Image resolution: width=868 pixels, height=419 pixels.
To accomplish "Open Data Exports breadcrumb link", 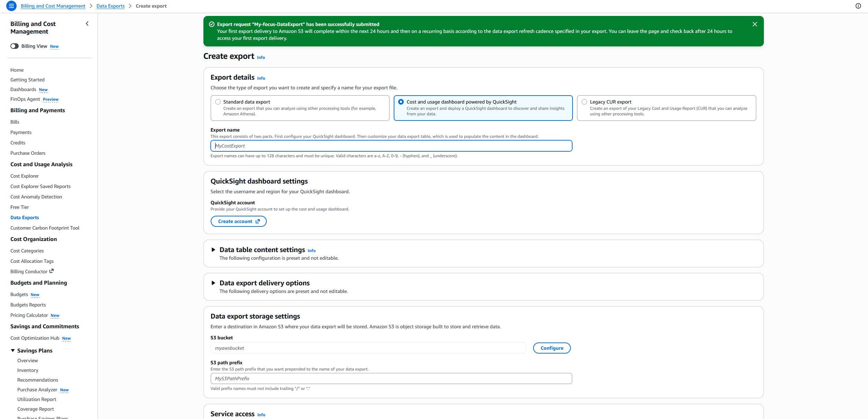I will tap(110, 6).
